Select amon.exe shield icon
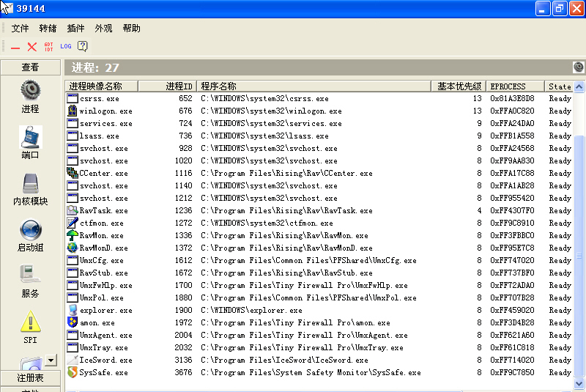Screen dimensions: 586x392 (x=72, y=322)
